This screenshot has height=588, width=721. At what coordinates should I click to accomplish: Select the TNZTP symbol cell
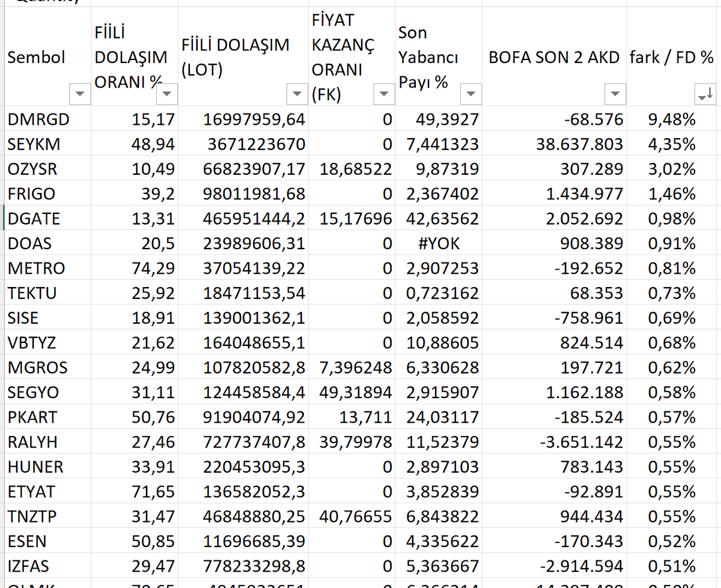(47, 517)
